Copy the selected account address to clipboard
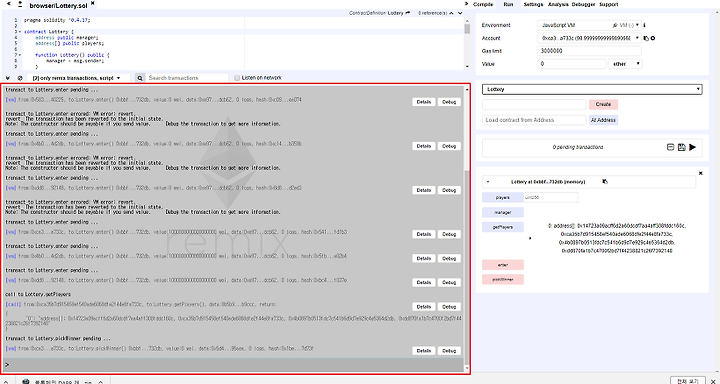This screenshot has width=720, height=384. tap(646, 39)
